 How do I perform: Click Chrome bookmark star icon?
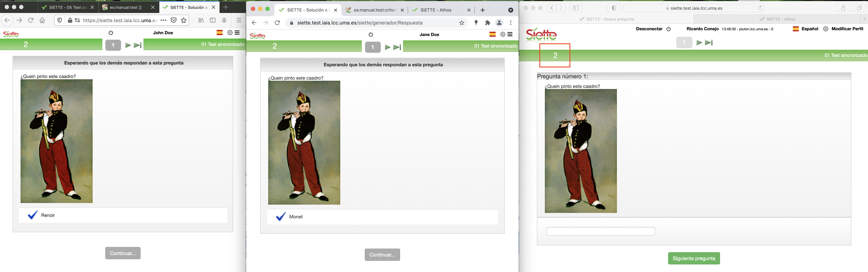[462, 23]
